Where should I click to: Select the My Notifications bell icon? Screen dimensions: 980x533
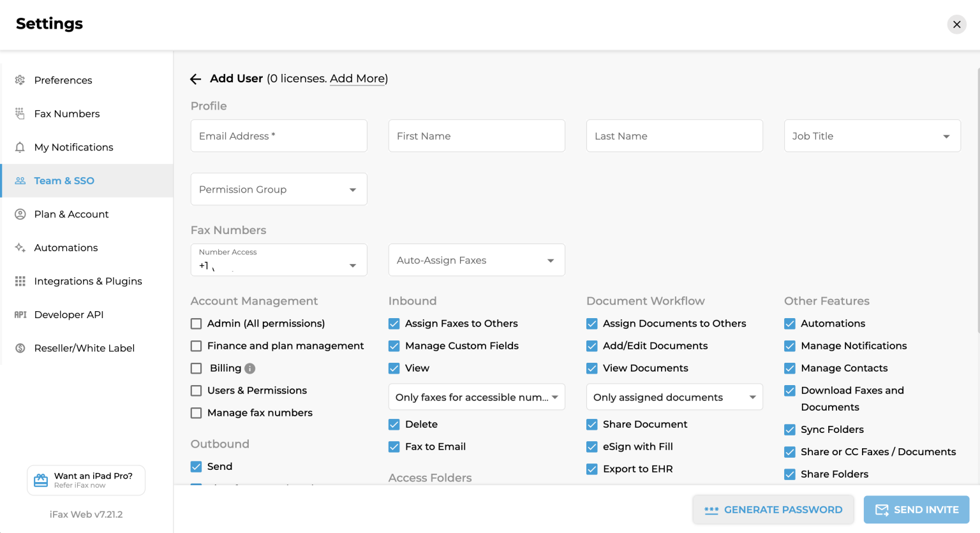[19, 147]
